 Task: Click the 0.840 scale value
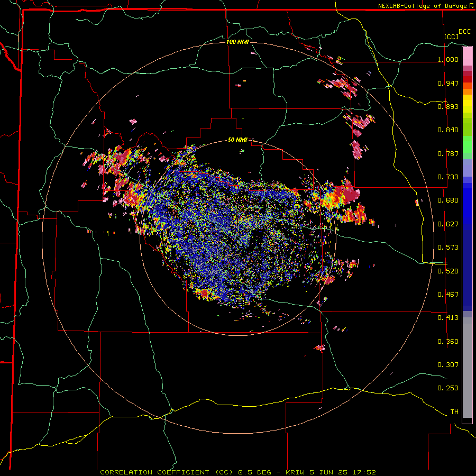point(448,130)
